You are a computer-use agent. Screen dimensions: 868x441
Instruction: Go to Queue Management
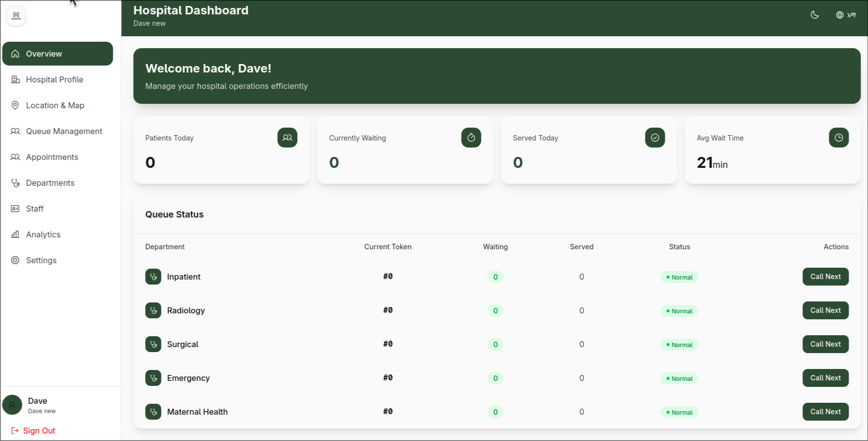pos(64,131)
